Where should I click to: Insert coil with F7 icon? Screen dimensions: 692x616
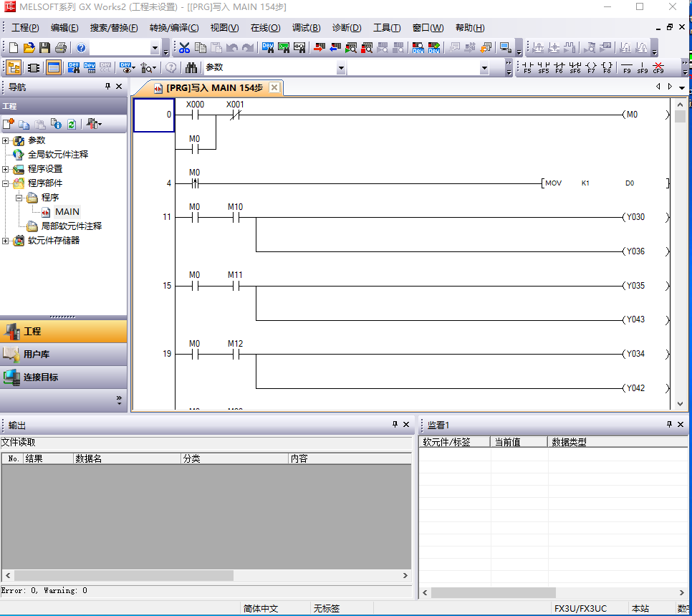[x=591, y=67]
